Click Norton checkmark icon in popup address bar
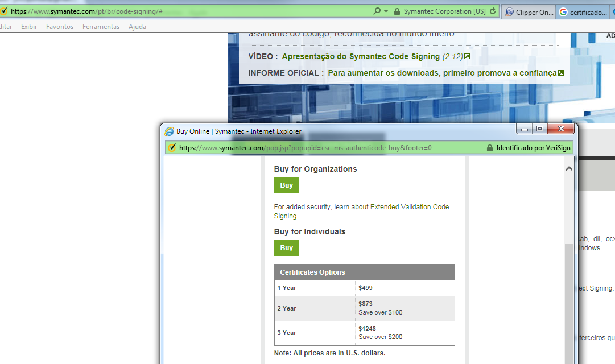This screenshot has width=615, height=364. click(172, 148)
